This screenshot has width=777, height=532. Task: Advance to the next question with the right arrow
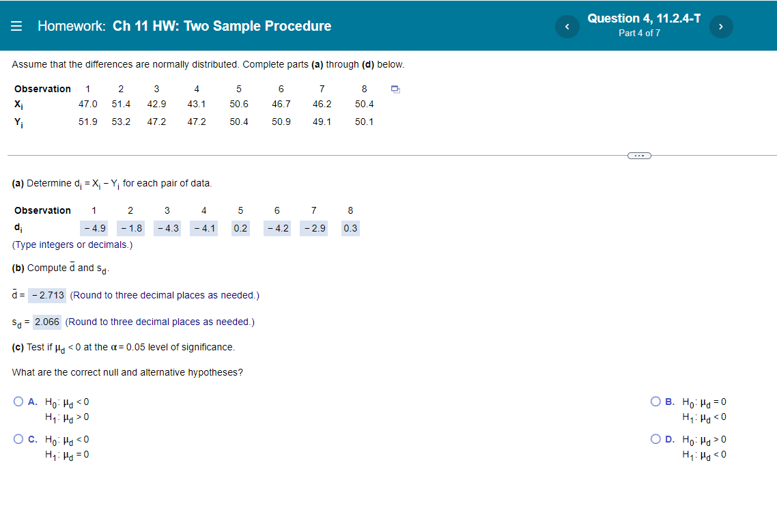(x=721, y=26)
